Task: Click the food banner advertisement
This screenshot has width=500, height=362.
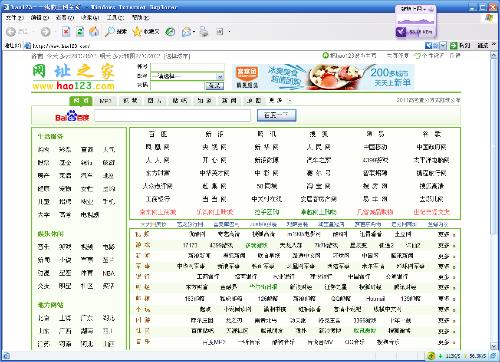Action: pyautogui.click(x=323, y=77)
